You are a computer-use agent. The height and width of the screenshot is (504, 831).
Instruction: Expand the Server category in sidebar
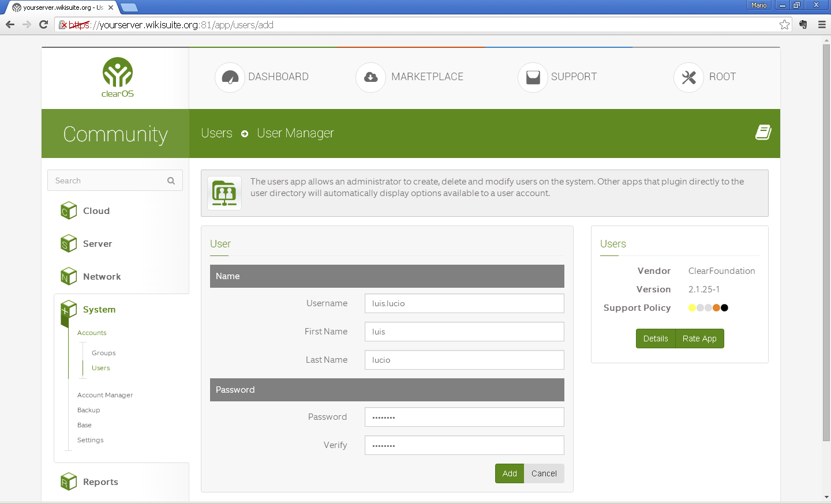[97, 244]
